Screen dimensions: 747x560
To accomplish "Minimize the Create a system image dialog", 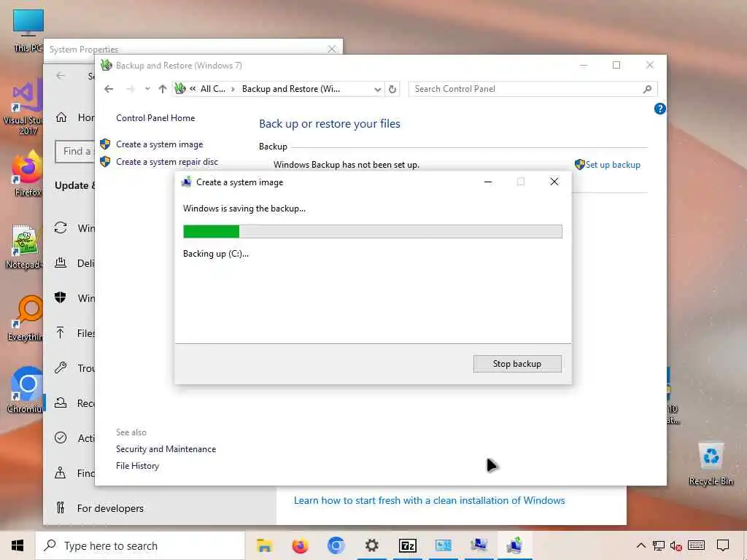I will [x=488, y=182].
